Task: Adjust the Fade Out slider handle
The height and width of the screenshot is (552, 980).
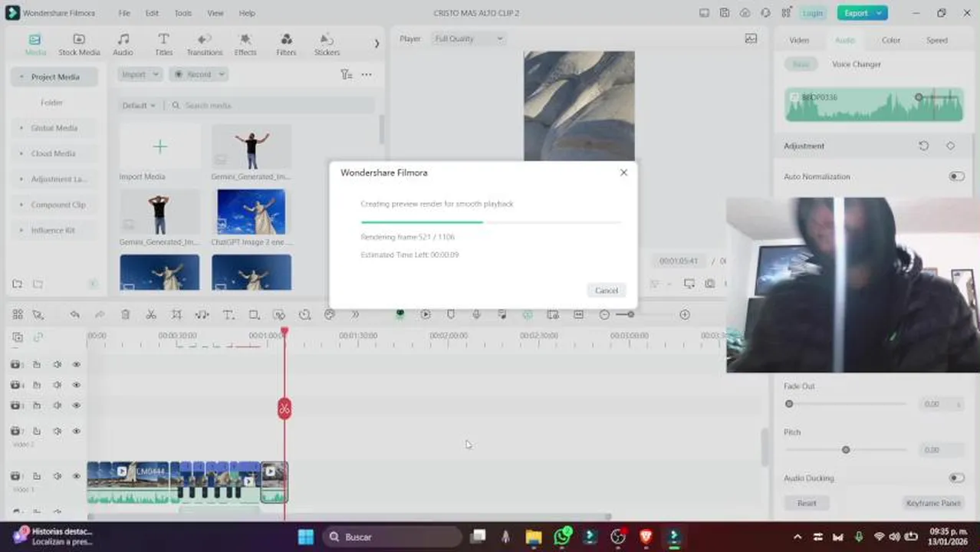Action: point(789,404)
